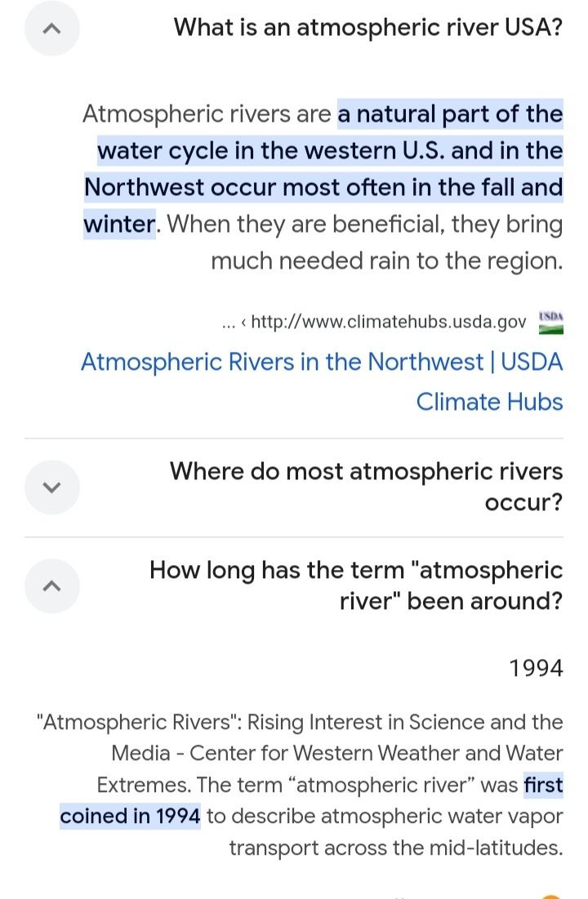Click the highlighted word "winter"
The image size is (588, 899).
coord(119,224)
